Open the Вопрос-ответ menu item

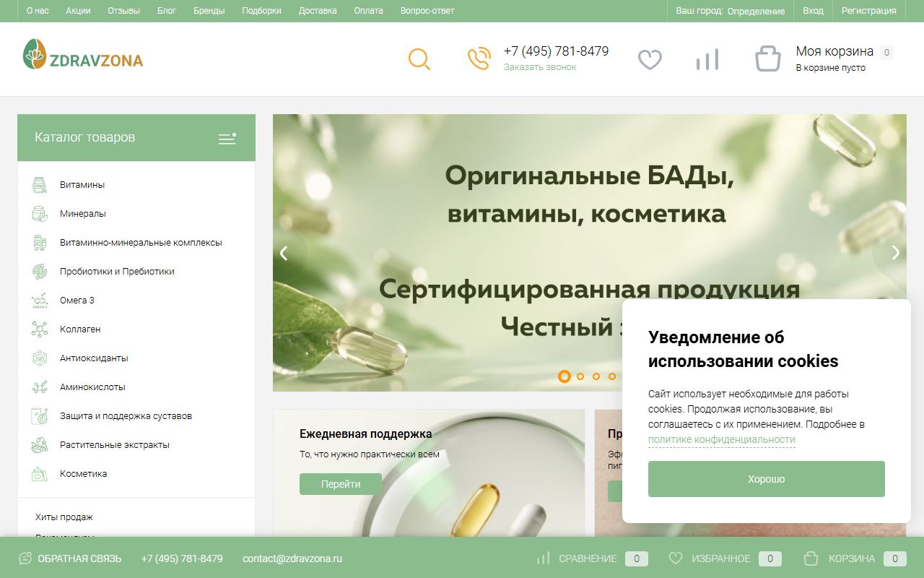[x=427, y=11]
